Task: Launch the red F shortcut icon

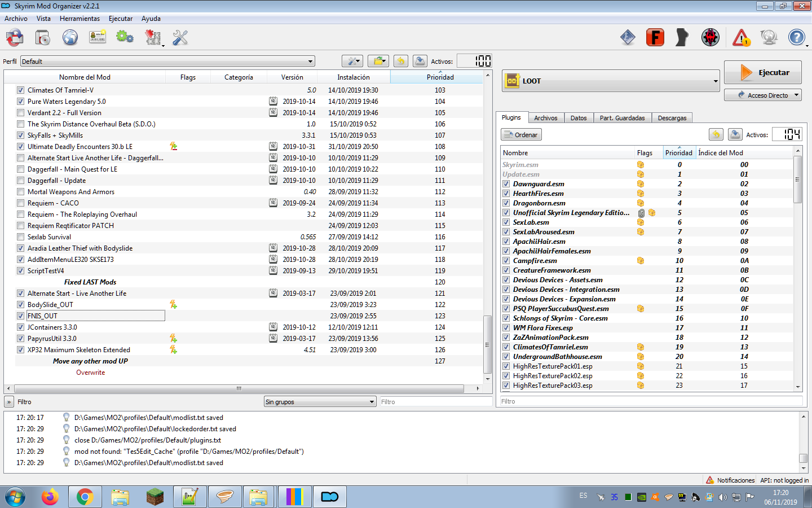Action: coord(655,37)
